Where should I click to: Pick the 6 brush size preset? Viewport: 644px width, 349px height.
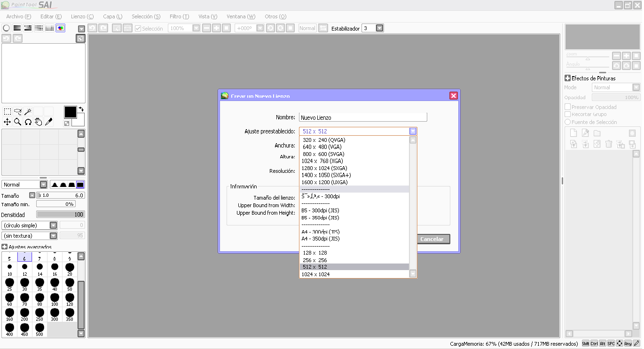[24, 256]
